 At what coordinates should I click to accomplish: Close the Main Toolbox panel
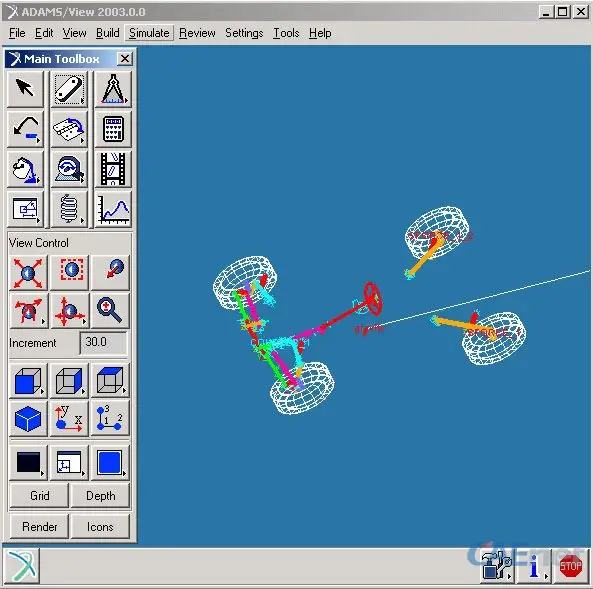(125, 59)
